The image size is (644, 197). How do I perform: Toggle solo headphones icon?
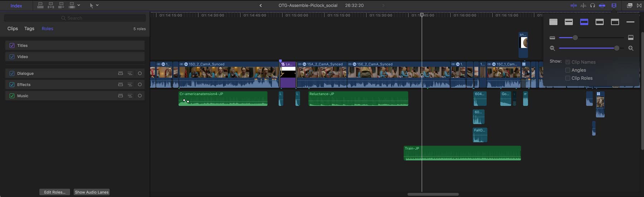click(592, 5)
